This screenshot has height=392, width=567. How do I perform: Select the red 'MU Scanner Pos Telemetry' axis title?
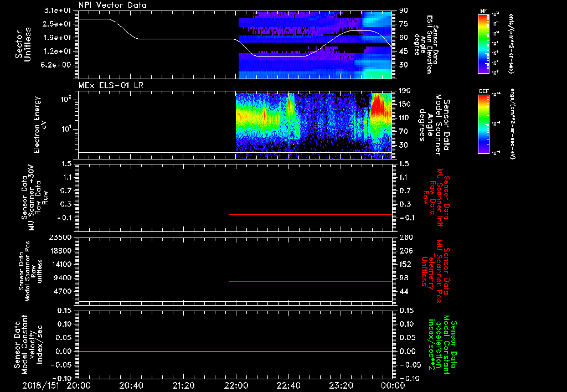[435, 271]
